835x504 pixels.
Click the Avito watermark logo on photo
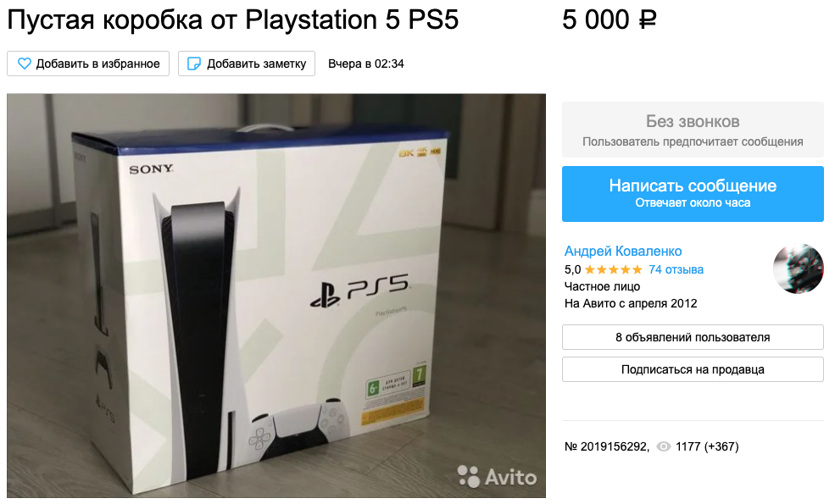pos(497,476)
